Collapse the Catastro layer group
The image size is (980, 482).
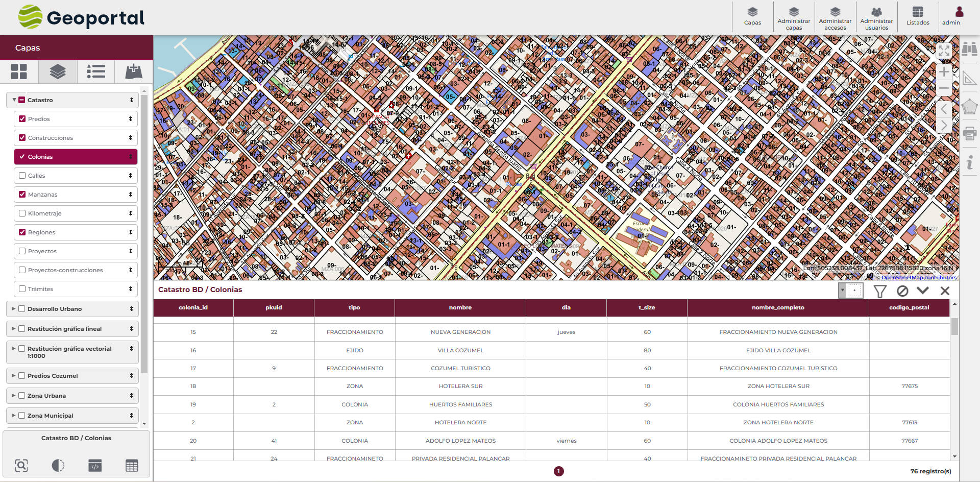point(14,100)
